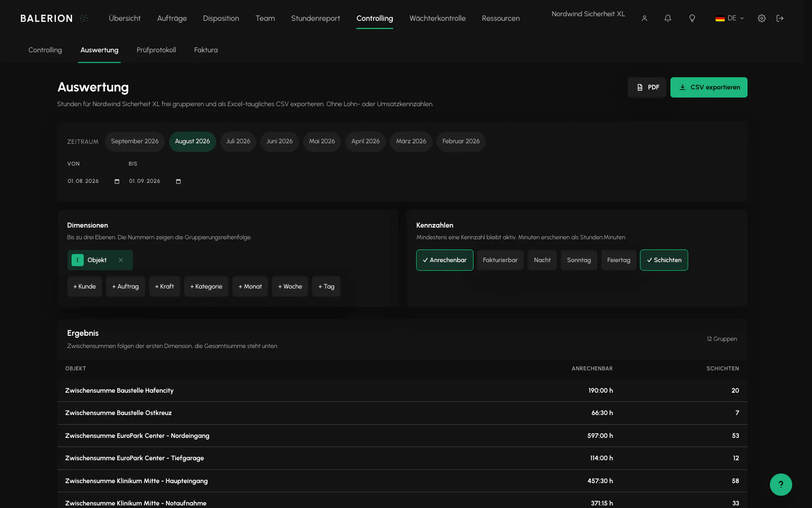Click EuroPark Center - Nordeingang row

402,436
